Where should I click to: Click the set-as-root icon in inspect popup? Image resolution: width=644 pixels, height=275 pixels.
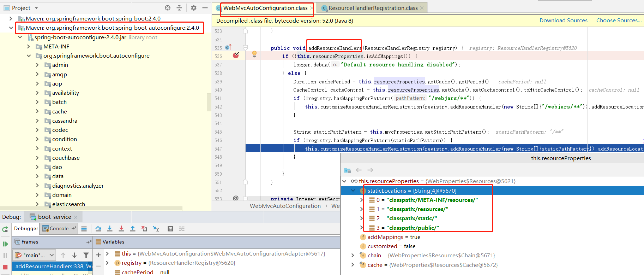(348, 170)
